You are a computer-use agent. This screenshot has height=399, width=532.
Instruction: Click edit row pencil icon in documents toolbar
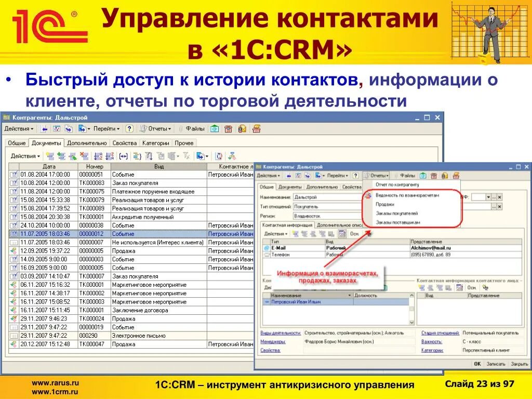click(73, 156)
